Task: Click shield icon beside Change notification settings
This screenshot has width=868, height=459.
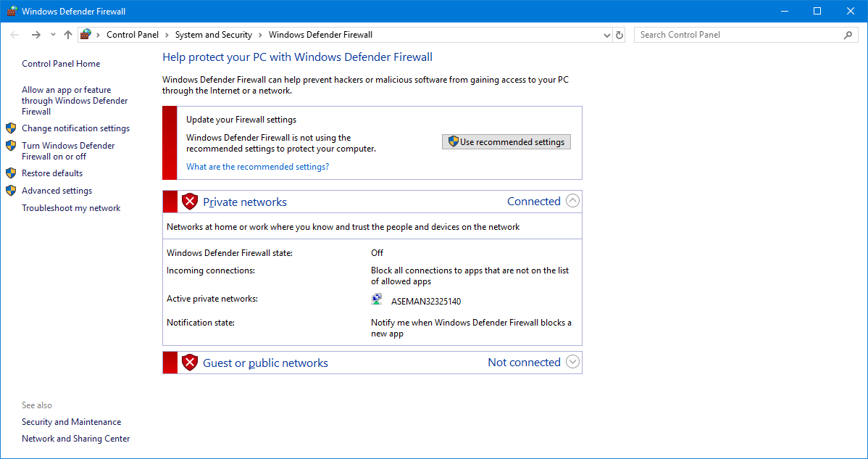Action: click(11, 128)
